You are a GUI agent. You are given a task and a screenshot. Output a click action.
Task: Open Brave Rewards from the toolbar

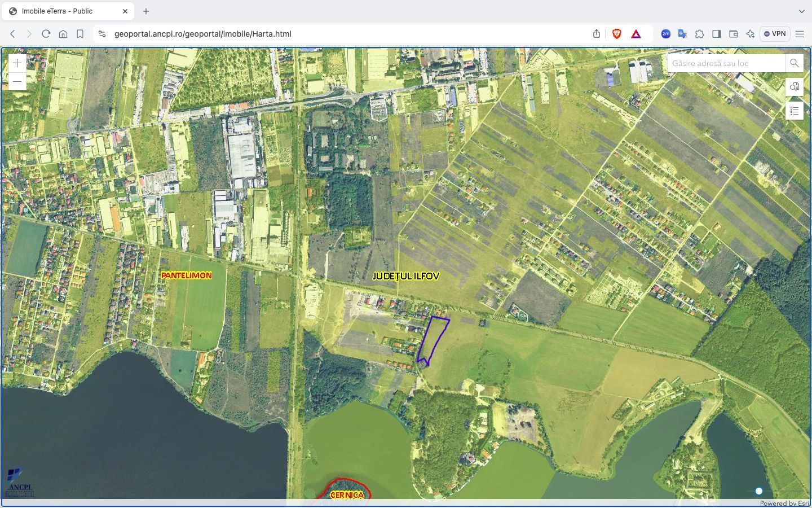636,33
